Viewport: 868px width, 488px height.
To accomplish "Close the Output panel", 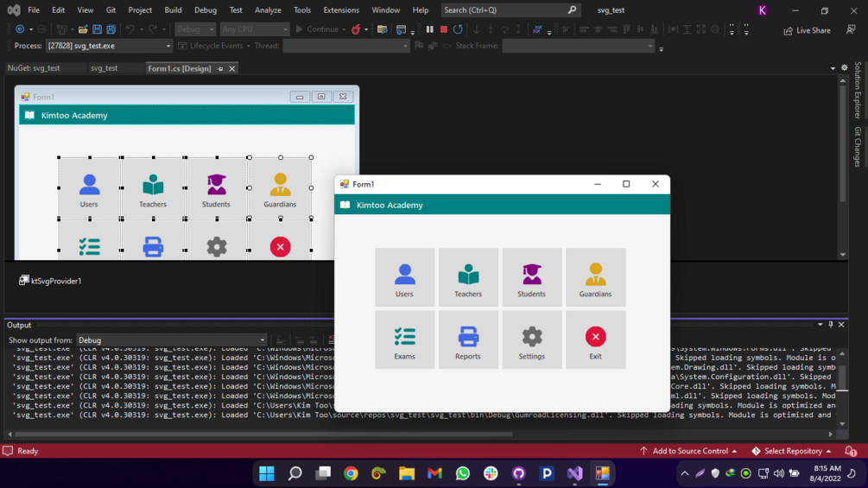I will [x=841, y=325].
